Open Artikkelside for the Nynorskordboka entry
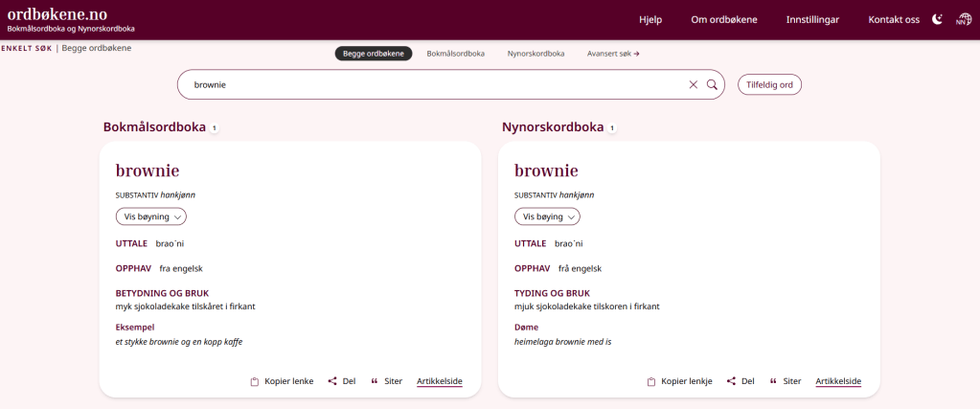Viewport: 980px width, 409px height. point(838,381)
